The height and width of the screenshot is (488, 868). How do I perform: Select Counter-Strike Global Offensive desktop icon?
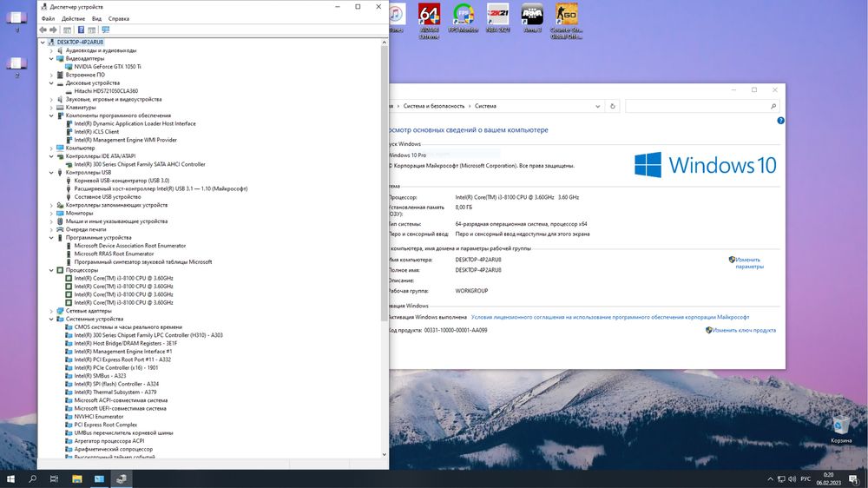tap(566, 21)
